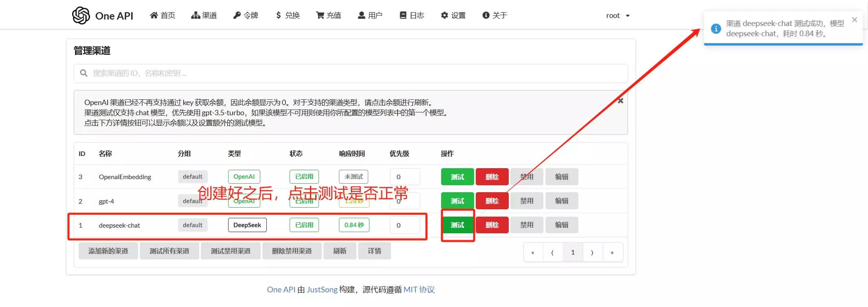Go to the 渠道 channels menu
Viewport: 868px width, 307px height.
(204, 15)
